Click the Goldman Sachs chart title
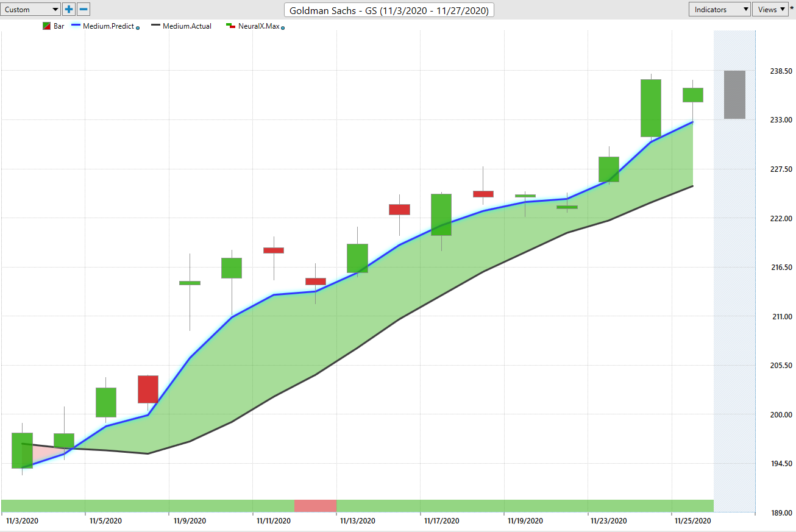 pos(389,10)
